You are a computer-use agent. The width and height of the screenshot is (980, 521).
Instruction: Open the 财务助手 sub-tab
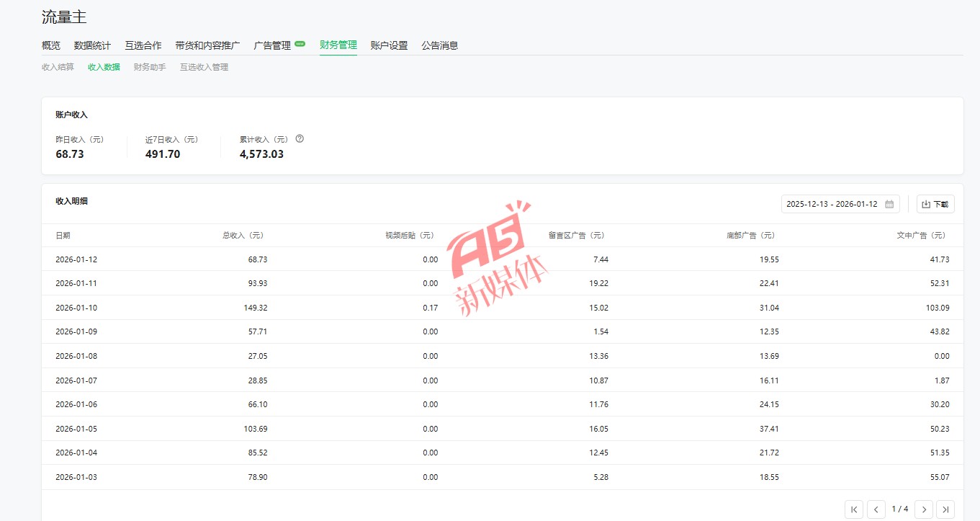[150, 67]
